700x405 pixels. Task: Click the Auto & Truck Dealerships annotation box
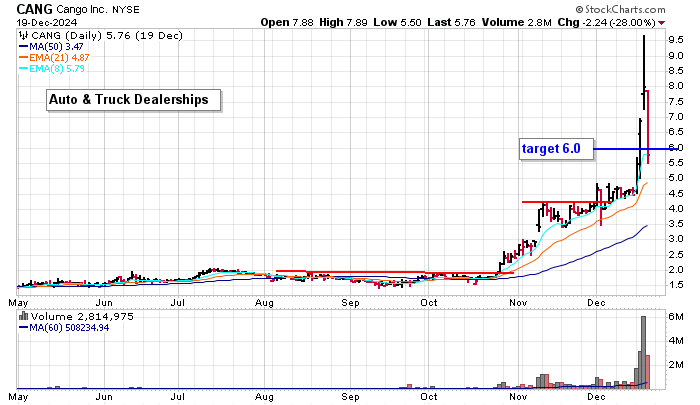click(133, 100)
